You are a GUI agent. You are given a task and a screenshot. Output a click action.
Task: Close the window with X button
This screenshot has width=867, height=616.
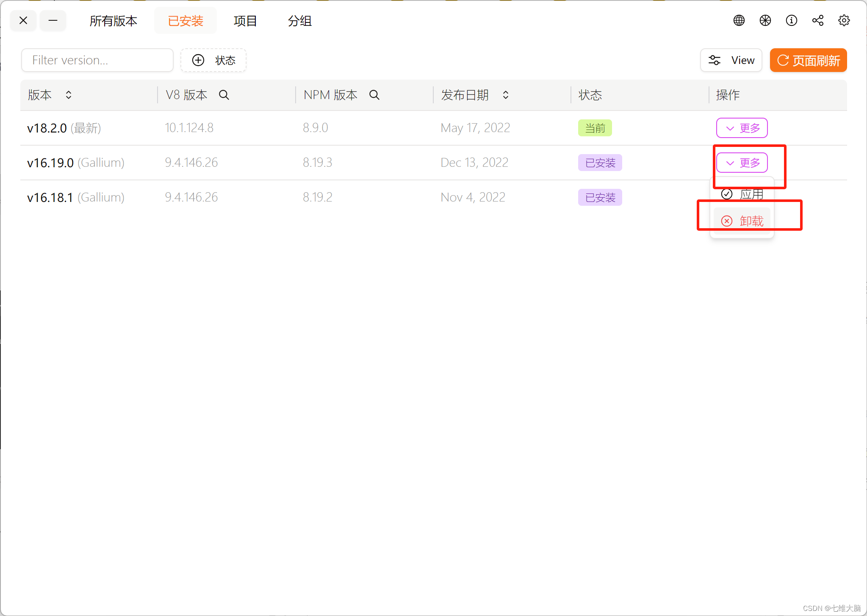23,20
